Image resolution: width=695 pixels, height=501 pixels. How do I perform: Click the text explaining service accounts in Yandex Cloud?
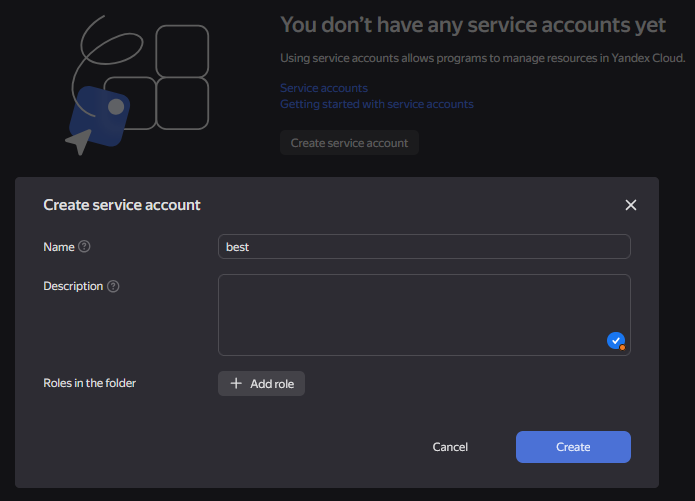(482, 58)
